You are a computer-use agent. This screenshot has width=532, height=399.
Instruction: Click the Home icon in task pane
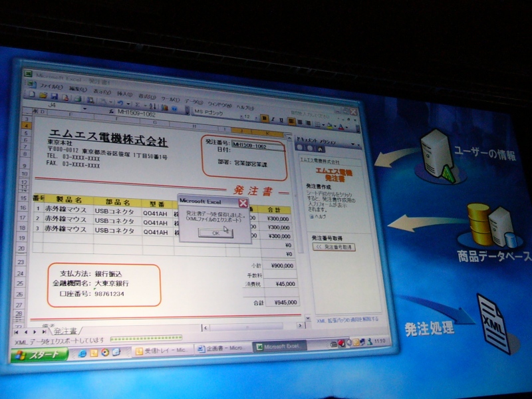tap(320, 149)
